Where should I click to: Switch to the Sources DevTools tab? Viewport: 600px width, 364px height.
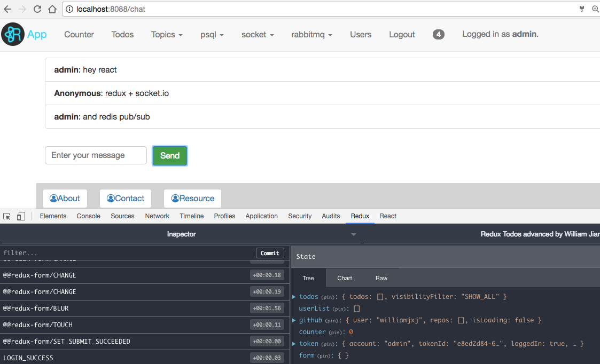[x=122, y=216]
